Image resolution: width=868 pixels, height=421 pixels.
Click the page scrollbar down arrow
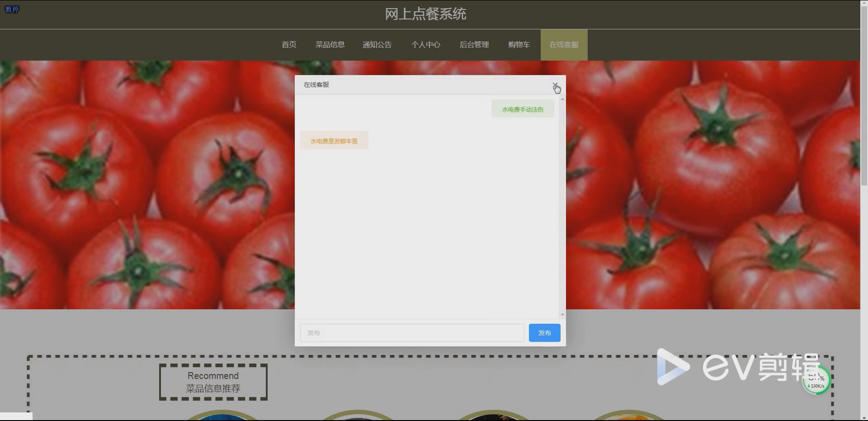coord(864,418)
